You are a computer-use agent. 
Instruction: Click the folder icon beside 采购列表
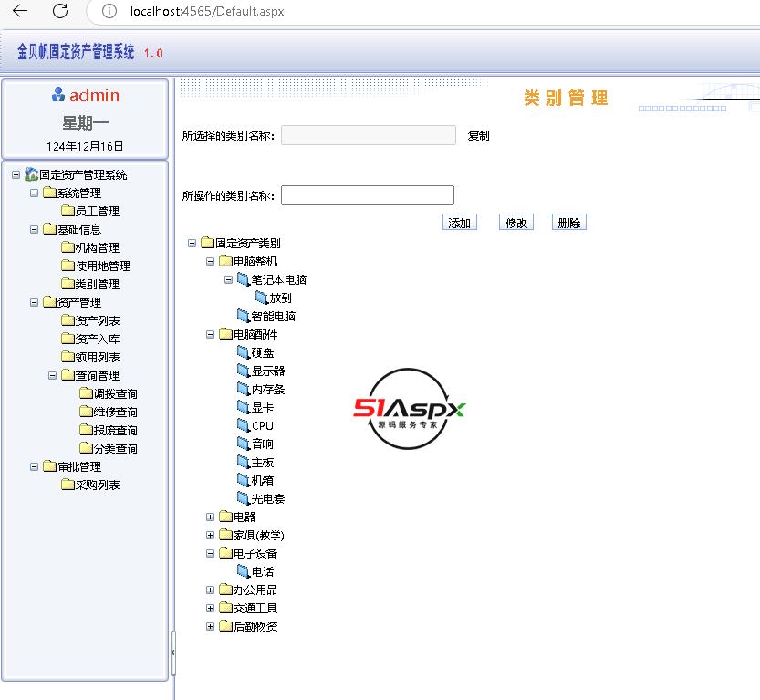(x=67, y=485)
